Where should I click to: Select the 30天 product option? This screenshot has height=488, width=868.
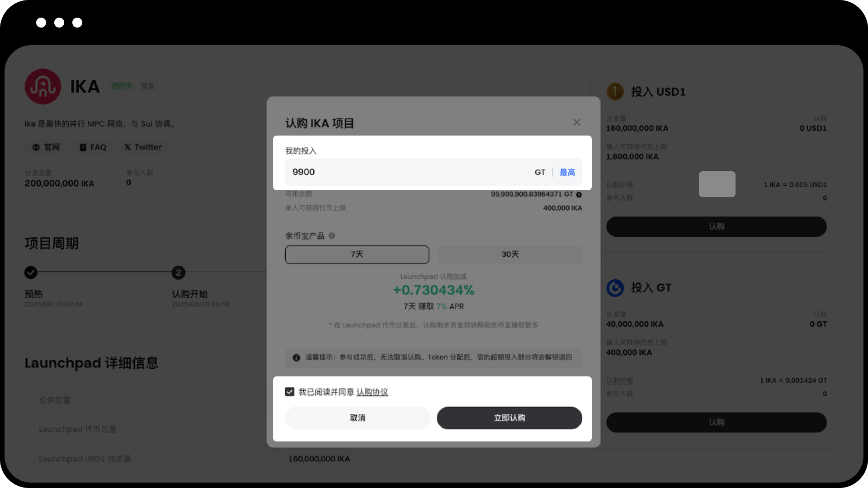pos(510,254)
